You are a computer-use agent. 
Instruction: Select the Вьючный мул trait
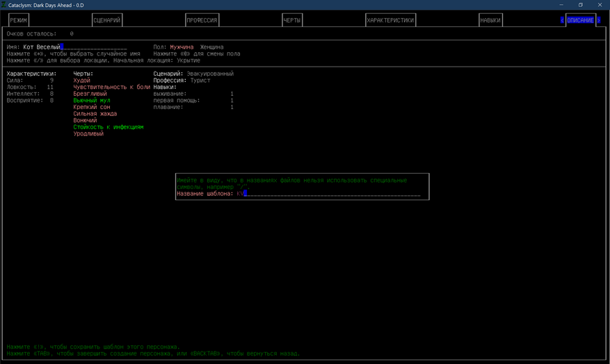click(x=92, y=100)
